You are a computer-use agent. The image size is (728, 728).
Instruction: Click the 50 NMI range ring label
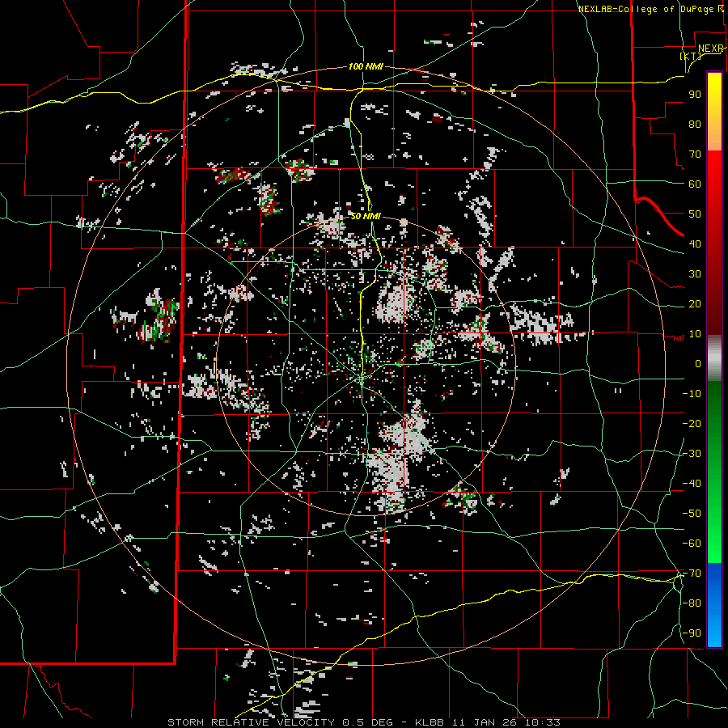pos(366,216)
